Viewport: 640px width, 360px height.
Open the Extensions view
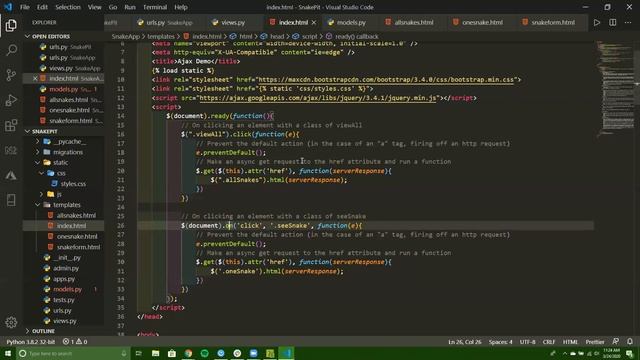(11, 125)
